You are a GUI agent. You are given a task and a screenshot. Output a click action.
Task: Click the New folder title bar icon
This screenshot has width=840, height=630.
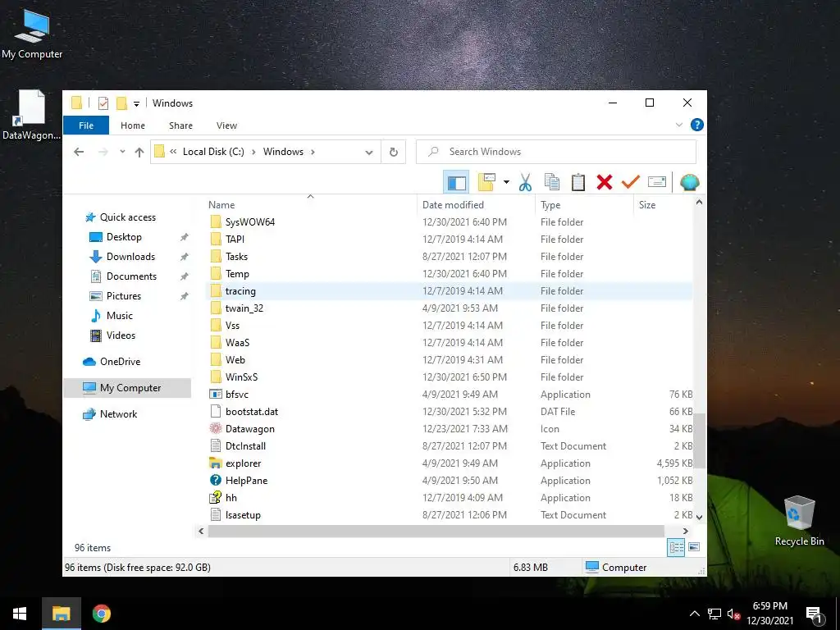[122, 103]
